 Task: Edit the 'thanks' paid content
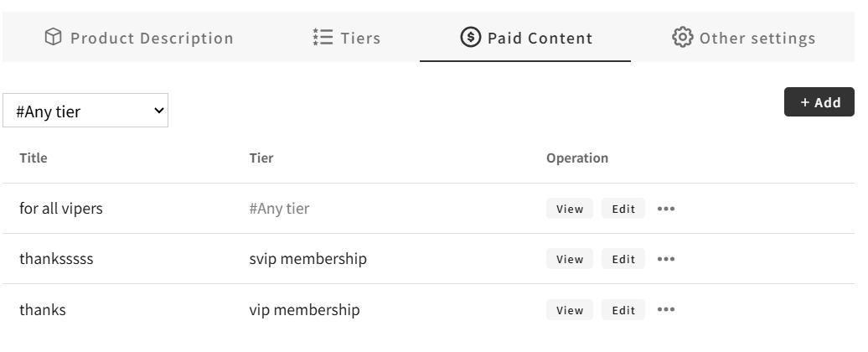click(623, 310)
